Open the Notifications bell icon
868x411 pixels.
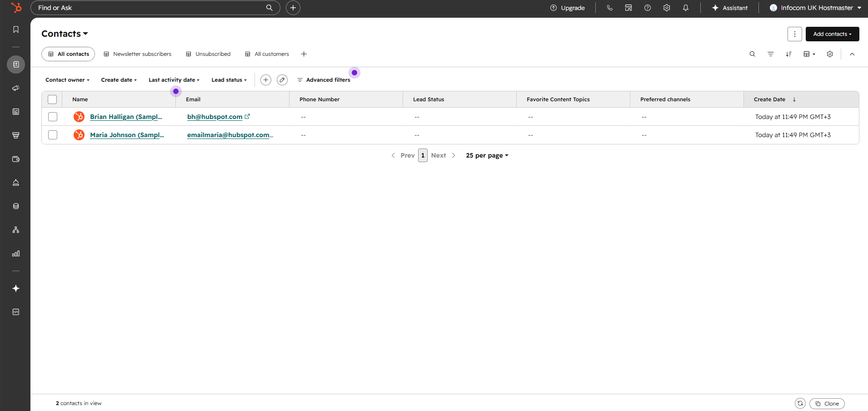[686, 8]
